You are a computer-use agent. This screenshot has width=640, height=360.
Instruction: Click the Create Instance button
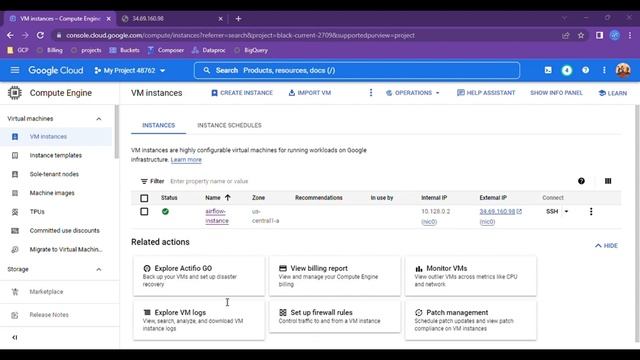coord(242,93)
